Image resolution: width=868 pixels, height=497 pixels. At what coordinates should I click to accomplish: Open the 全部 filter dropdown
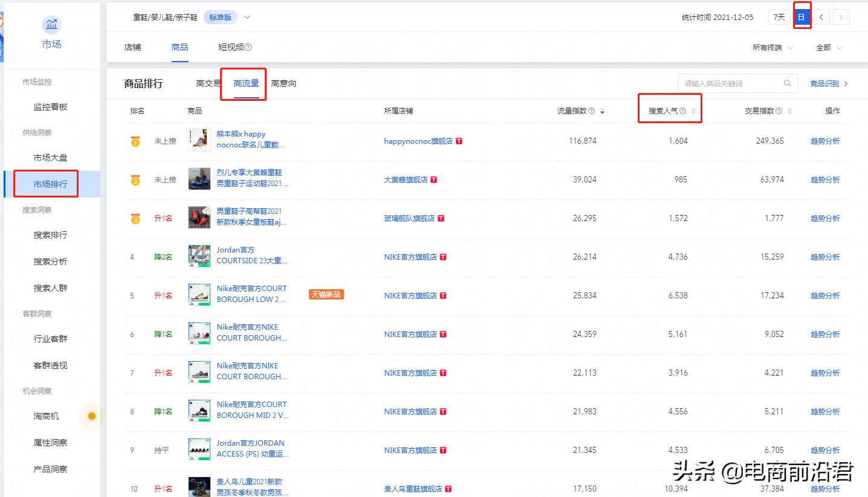tap(829, 47)
